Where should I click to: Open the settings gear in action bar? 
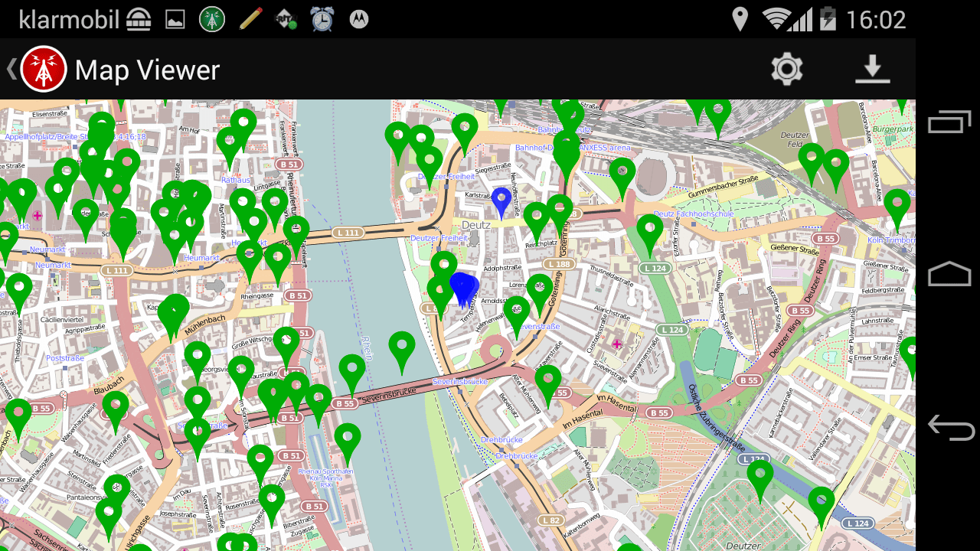pyautogui.click(x=787, y=69)
